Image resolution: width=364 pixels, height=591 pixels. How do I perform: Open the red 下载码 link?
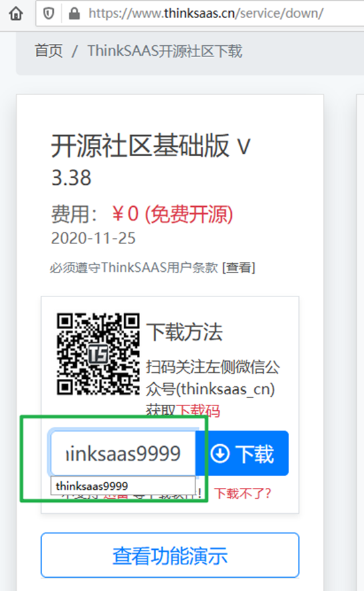pyautogui.click(x=198, y=410)
